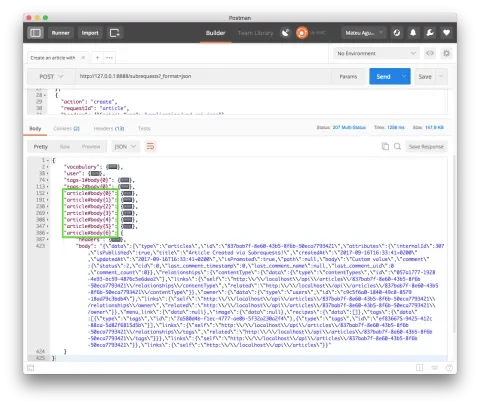Viewport: 480px width, 407px height.
Task: Click the interceptor satellite icon
Action: click(x=285, y=33)
